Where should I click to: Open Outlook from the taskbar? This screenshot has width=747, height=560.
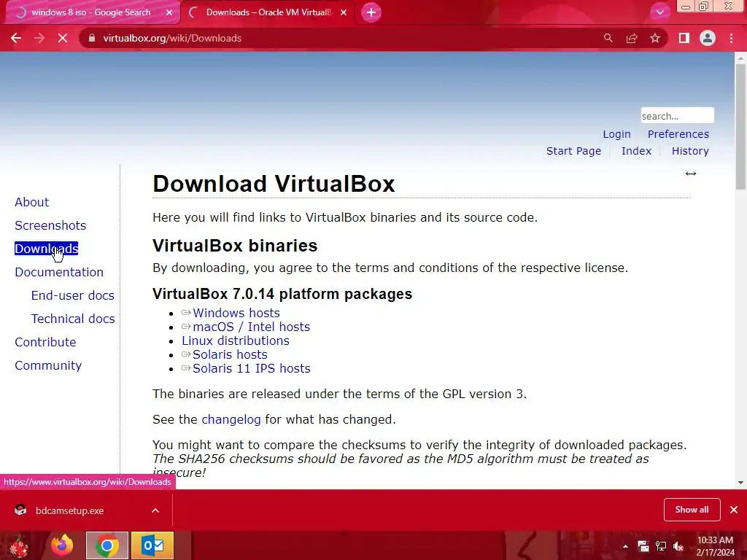click(152, 545)
